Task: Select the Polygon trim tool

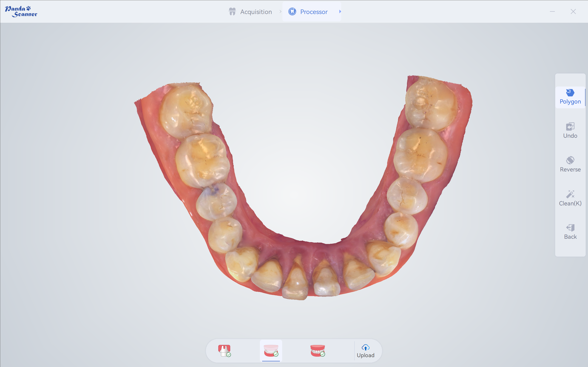Action: tap(570, 97)
